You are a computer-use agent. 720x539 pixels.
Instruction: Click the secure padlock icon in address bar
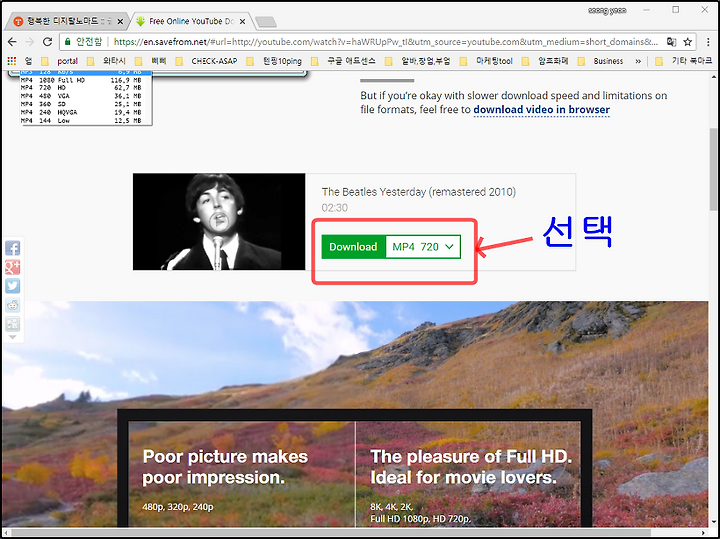tap(68, 42)
